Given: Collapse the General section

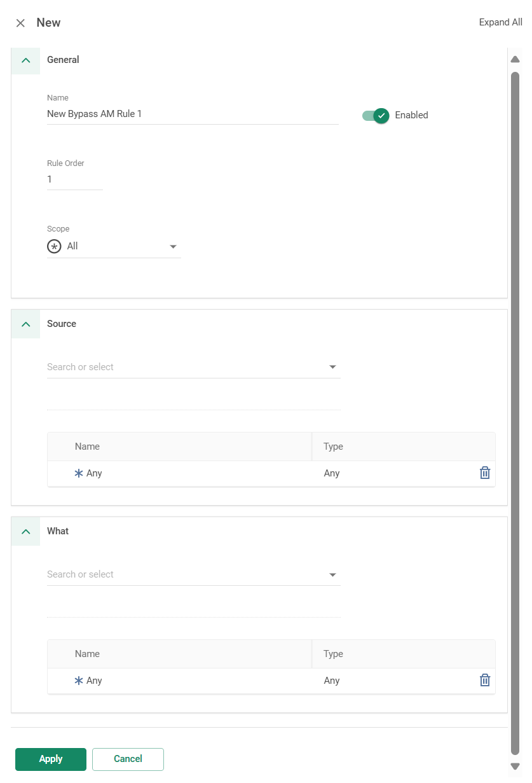Looking at the screenshot, I should [25, 60].
